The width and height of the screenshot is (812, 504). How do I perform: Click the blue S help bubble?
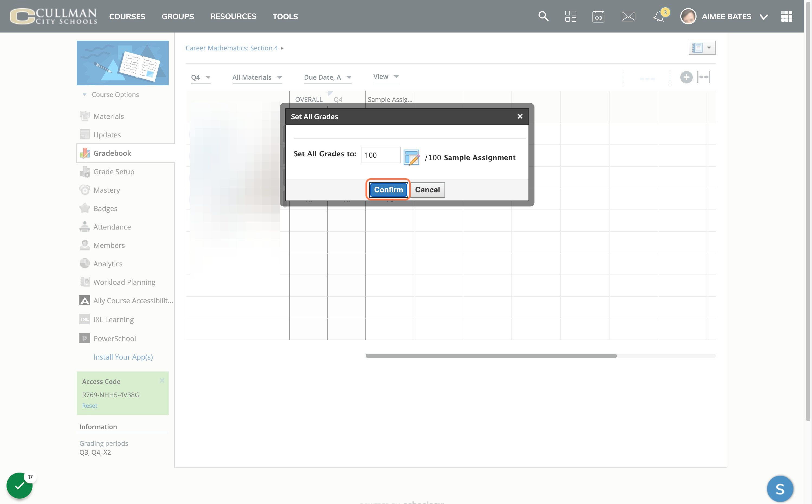pos(780,489)
